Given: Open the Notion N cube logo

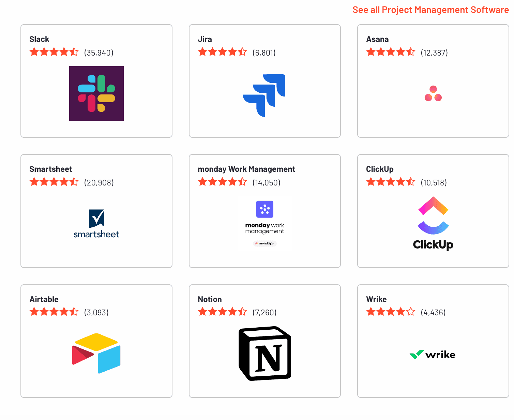Looking at the screenshot, I should pos(265,353).
